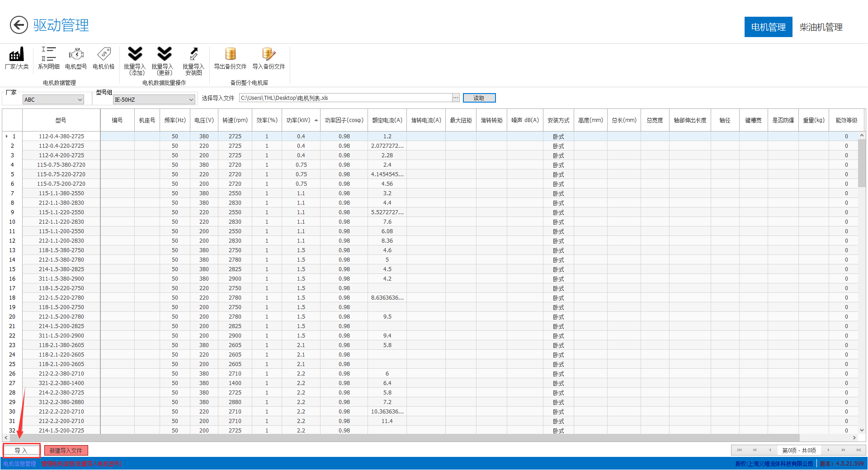Sort by 高度(mm) column header

click(590, 120)
